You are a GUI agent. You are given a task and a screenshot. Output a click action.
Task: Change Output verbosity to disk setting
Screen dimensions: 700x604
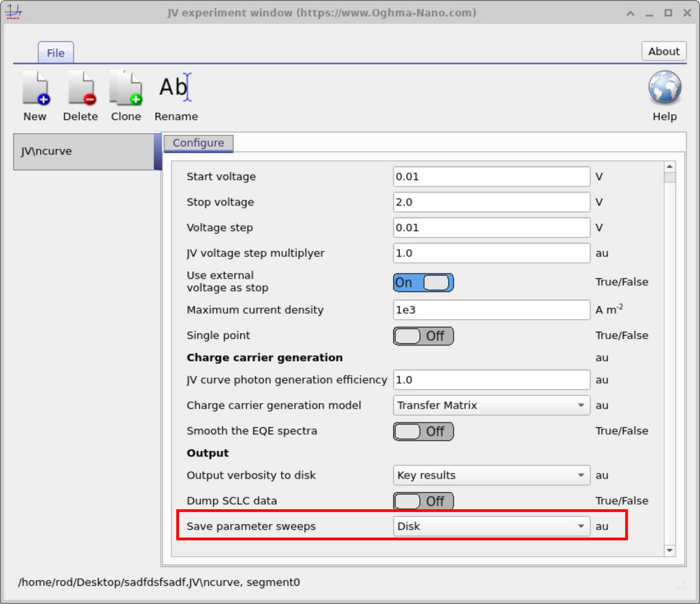(490, 475)
